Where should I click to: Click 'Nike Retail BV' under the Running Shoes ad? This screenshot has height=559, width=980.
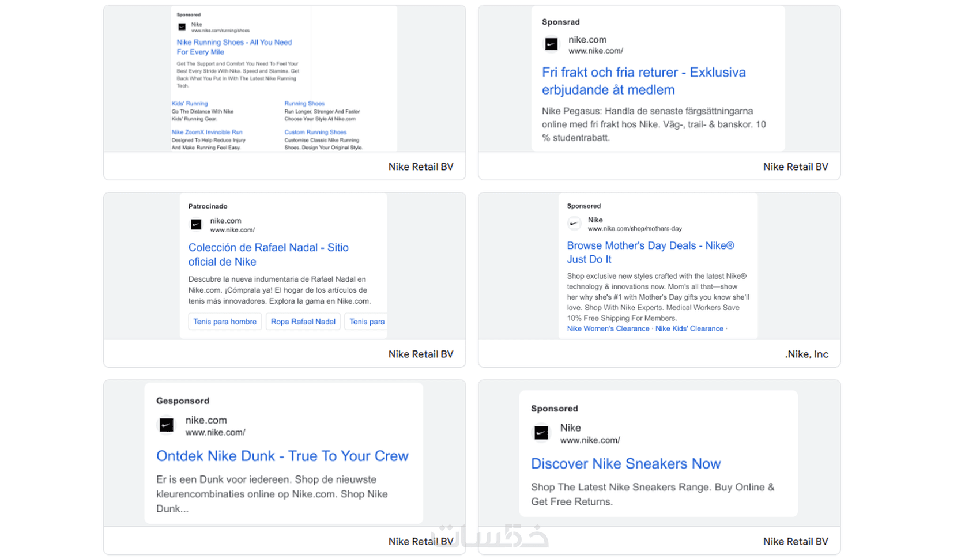click(421, 167)
